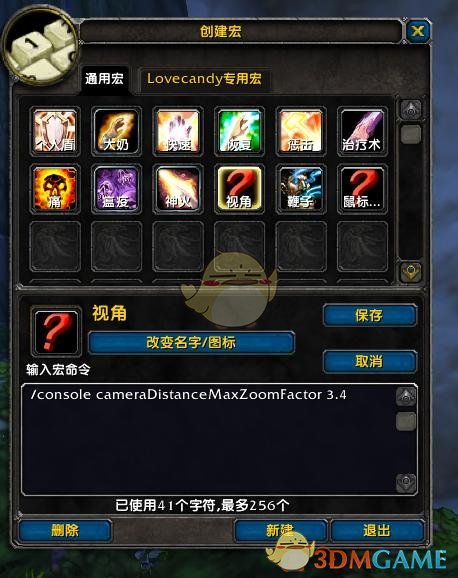Viewport: 458px width, 578px height.
Task: Switch to the 通用宏 tab
Action: pos(105,79)
